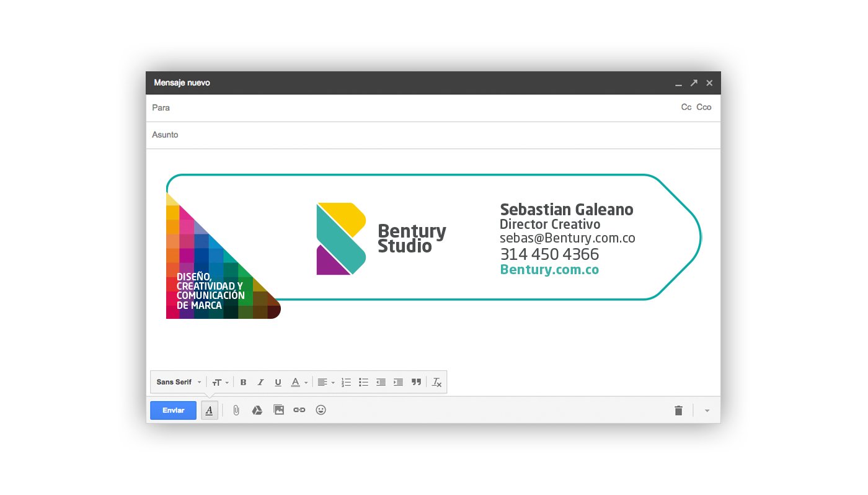The width and height of the screenshot is (868, 495).
Task: Click the insert photo icon
Action: coord(278,410)
